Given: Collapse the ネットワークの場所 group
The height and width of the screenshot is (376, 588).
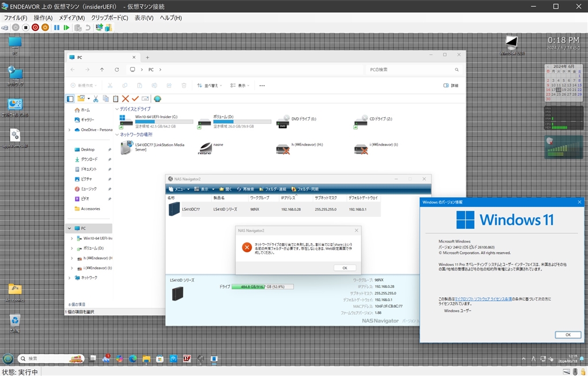Looking at the screenshot, I should click(117, 135).
